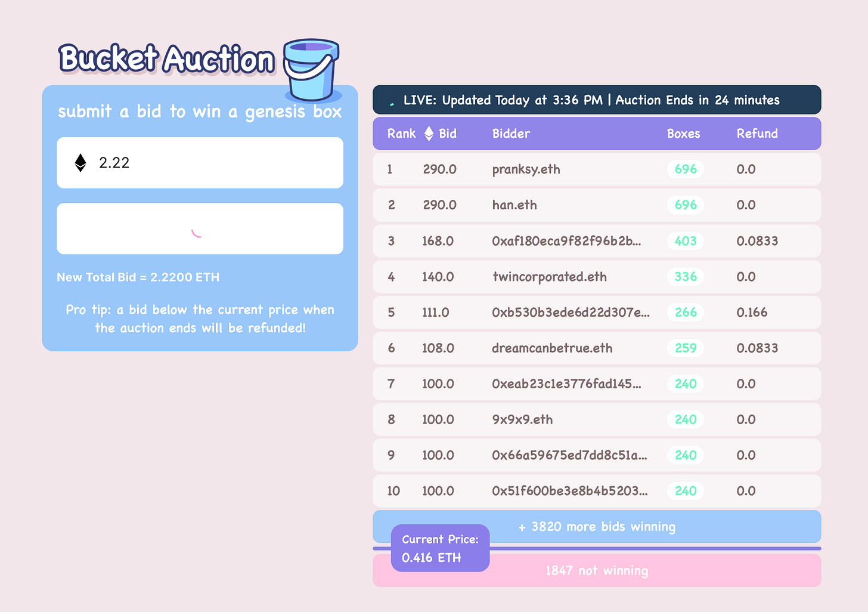The image size is (868, 612).
Task: Open bidder twincorporated.eth
Action: [549, 277]
